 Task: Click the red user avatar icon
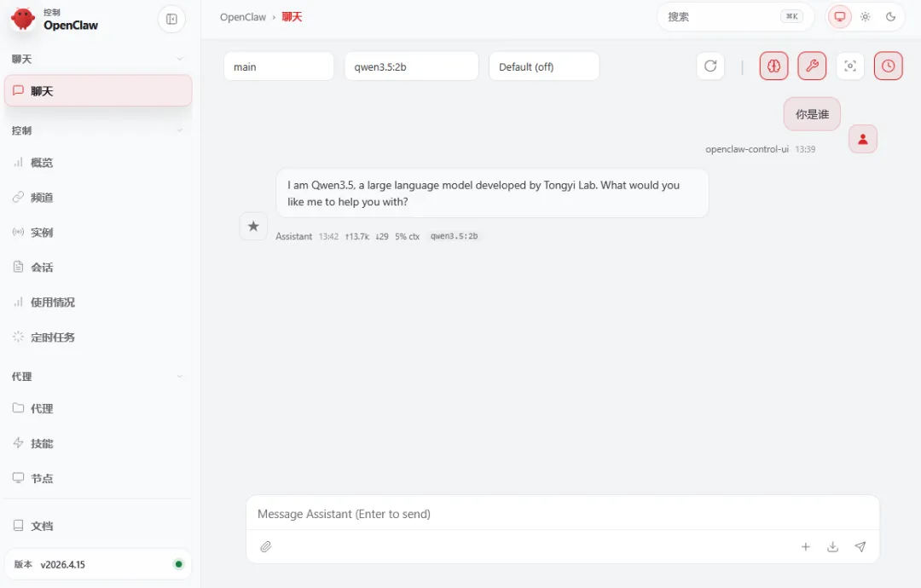tap(863, 139)
